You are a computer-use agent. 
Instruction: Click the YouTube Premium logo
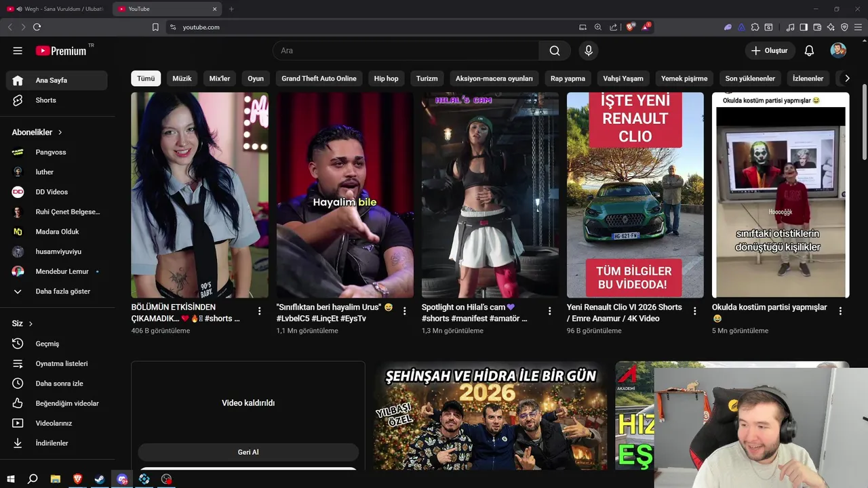pos(61,51)
